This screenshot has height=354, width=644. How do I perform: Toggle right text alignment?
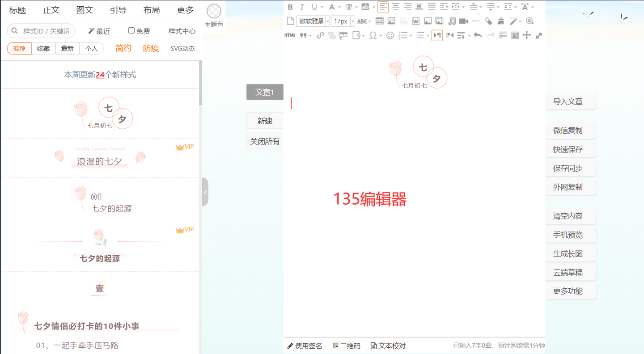coord(407,7)
